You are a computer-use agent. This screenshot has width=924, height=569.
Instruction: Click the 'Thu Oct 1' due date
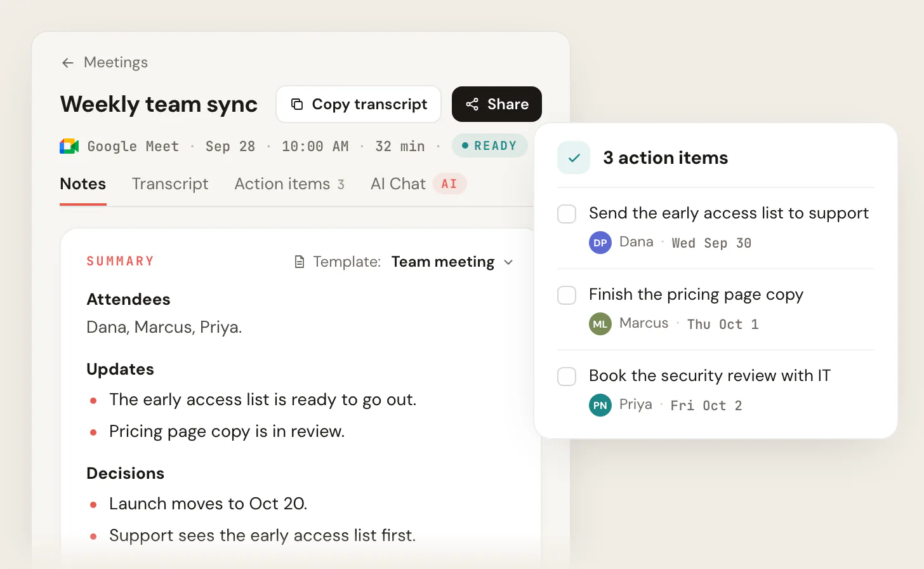tap(723, 325)
